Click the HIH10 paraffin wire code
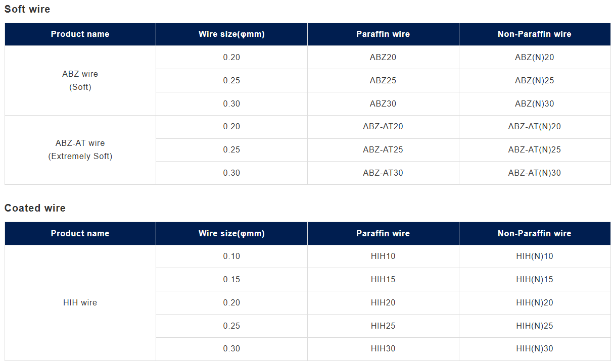This screenshot has width=614, height=364. [383, 256]
